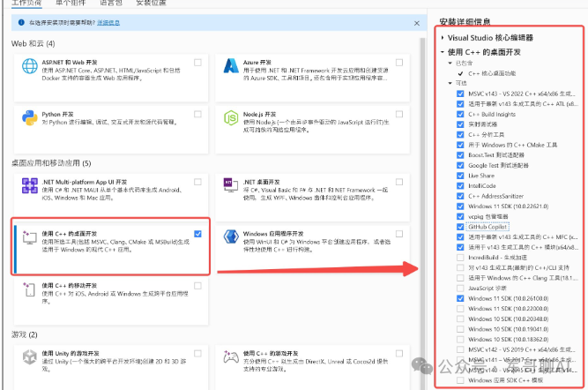This screenshot has height=390, width=588.
Task: Select the C++ mobile development card title
Action: 70,285
